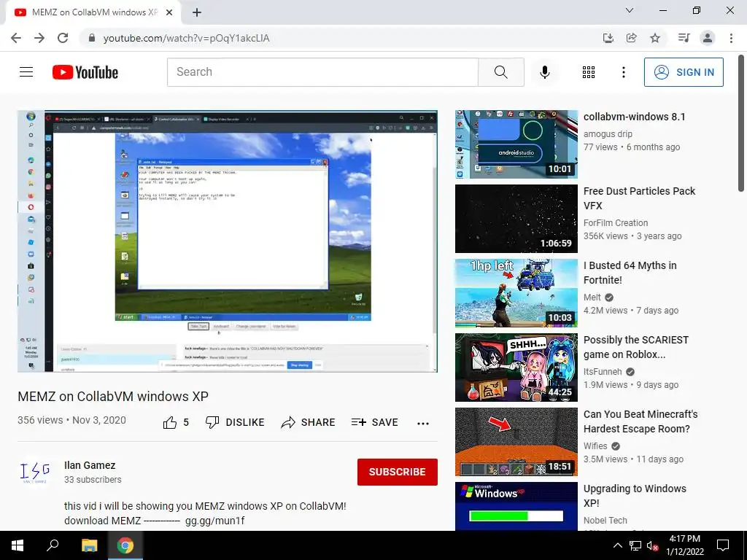Play the MEMZ video player
Viewport: 747px width, 560px height.
click(x=228, y=241)
